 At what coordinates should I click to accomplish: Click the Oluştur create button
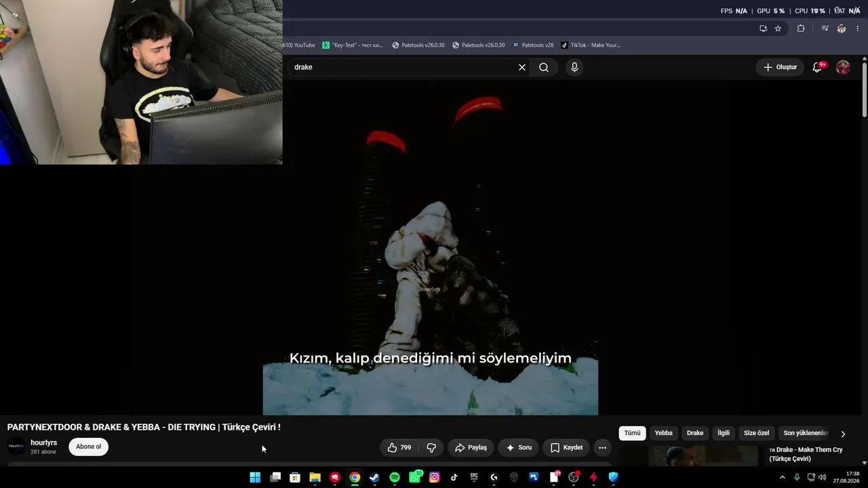click(781, 67)
